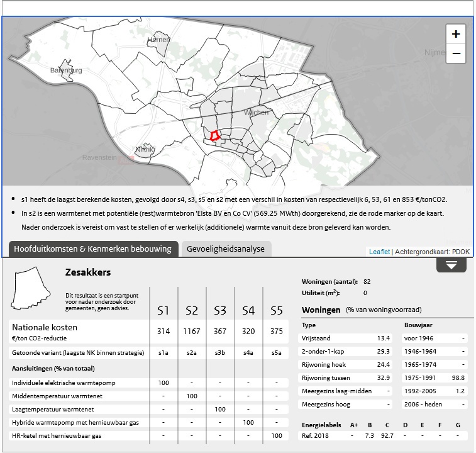
Task: Select the S2 strategy column header
Action: (192, 311)
